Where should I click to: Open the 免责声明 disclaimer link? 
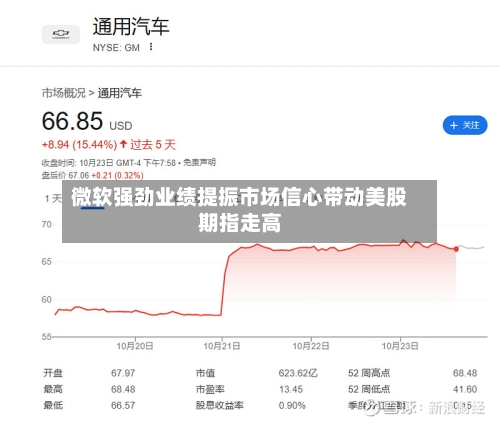point(199,163)
